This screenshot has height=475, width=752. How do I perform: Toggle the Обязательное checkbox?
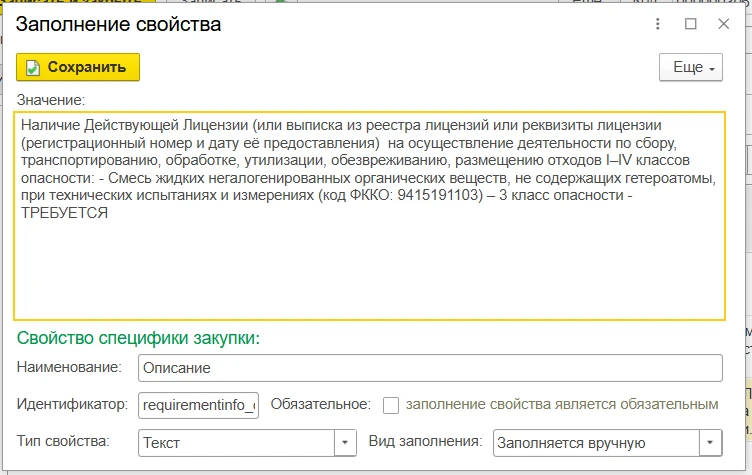391,405
